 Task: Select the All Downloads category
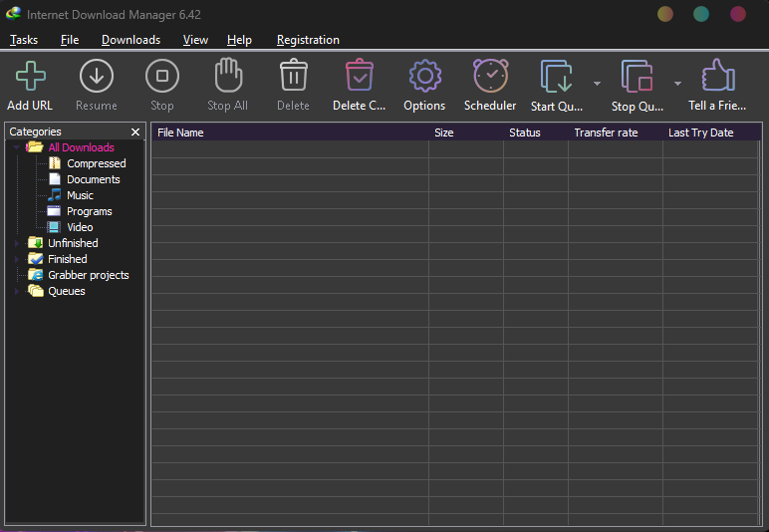[x=81, y=147]
